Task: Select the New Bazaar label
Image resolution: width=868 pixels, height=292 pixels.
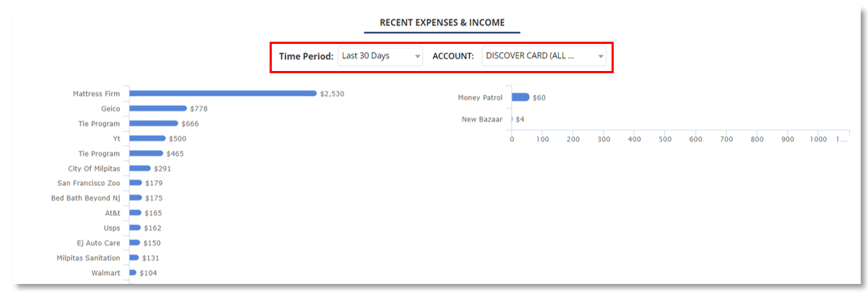Action: click(x=482, y=119)
